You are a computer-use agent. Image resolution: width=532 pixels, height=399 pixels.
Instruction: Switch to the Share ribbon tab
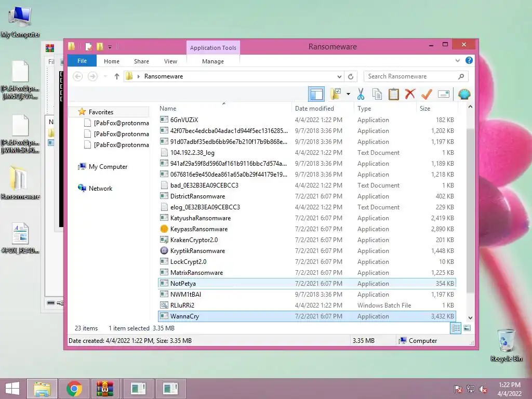point(141,61)
